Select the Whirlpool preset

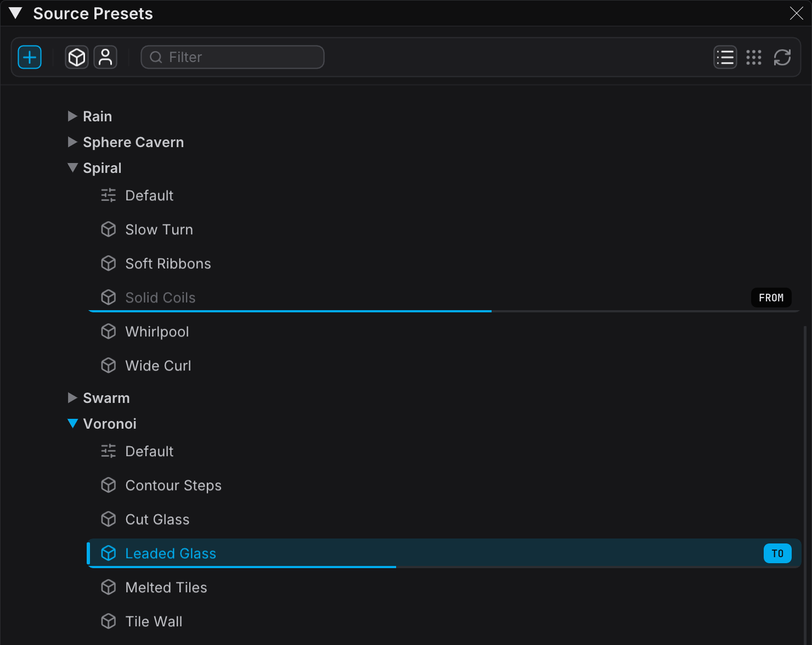tap(443, 332)
